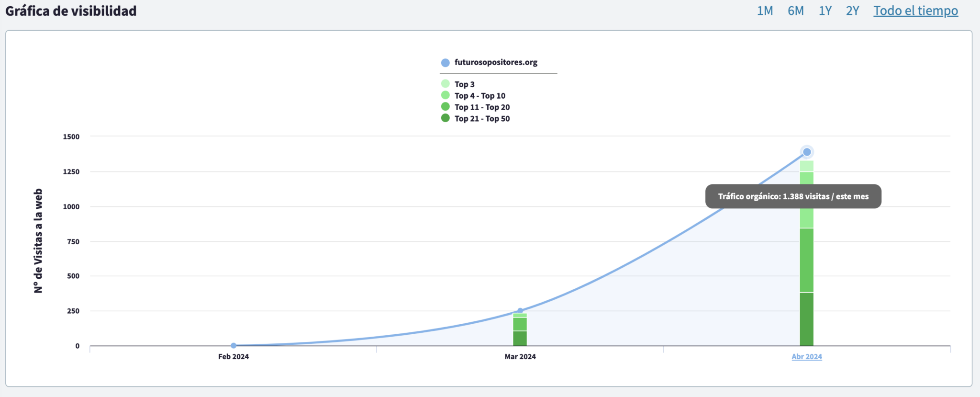
Task: Click the 250 y-axis value
Action: pos(73,311)
